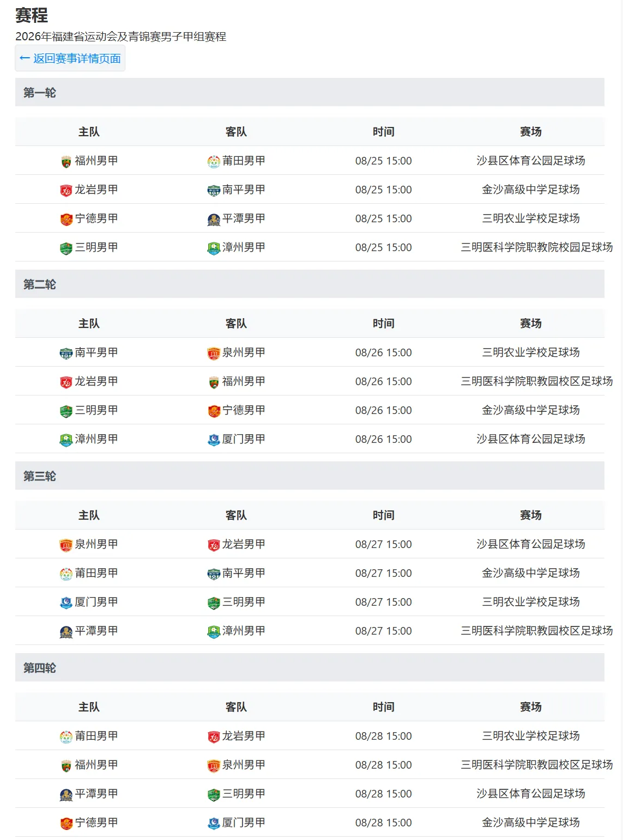This screenshot has height=840, width=623.
Task: Click venue 三明农业学校足球场 in 第二轮
Action: [x=531, y=352]
